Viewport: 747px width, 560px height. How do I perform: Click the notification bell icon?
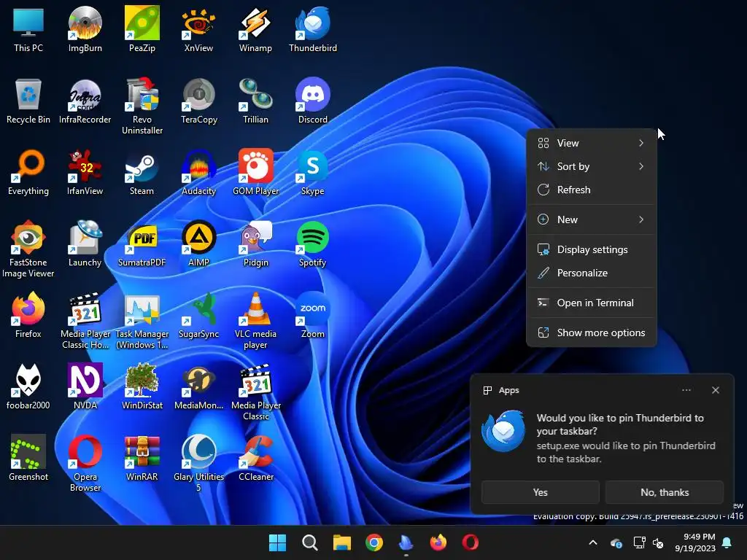pos(727,542)
